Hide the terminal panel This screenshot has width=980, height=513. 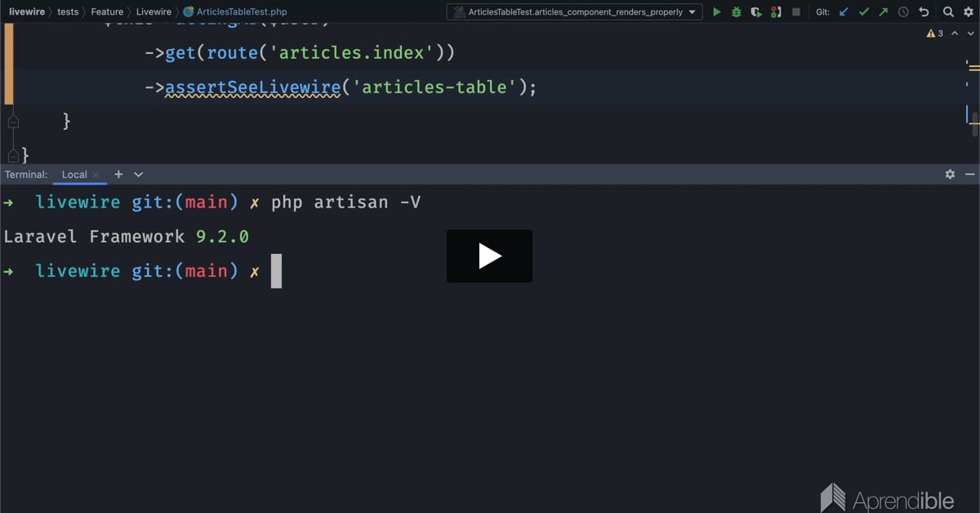[x=970, y=174]
